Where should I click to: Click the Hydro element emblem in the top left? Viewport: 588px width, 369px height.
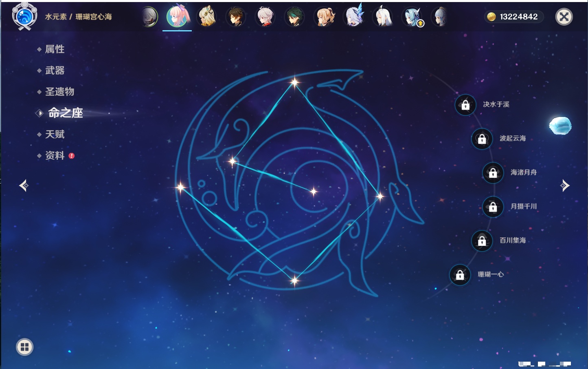[24, 16]
